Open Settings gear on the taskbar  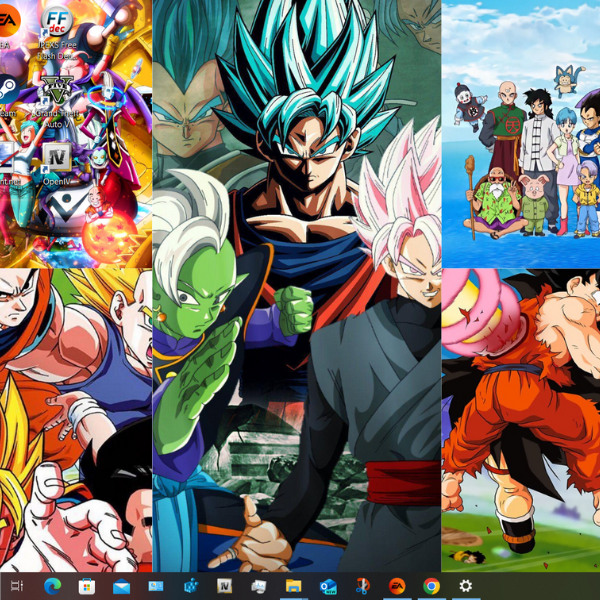[x=465, y=586]
